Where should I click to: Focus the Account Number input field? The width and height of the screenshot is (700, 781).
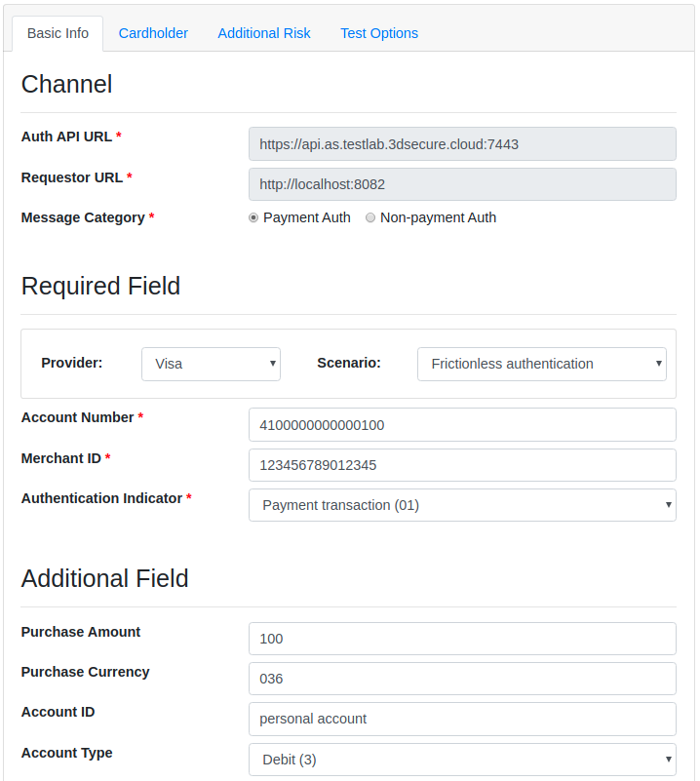click(x=462, y=425)
